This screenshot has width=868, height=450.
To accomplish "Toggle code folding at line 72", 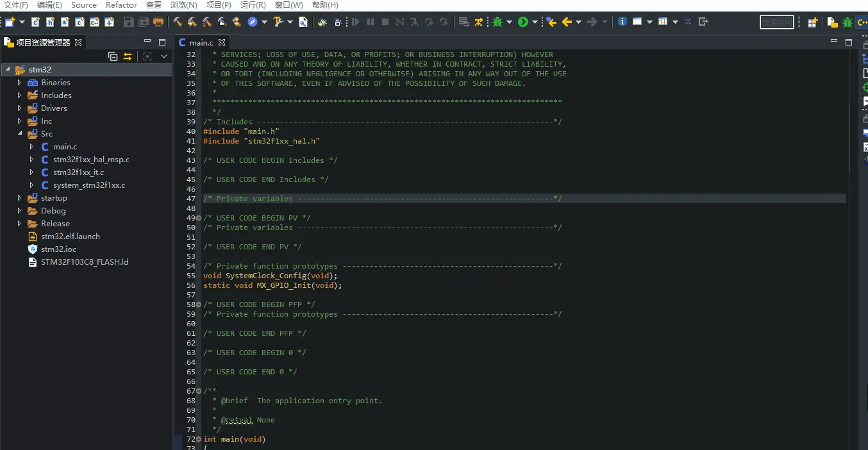I will pos(199,439).
